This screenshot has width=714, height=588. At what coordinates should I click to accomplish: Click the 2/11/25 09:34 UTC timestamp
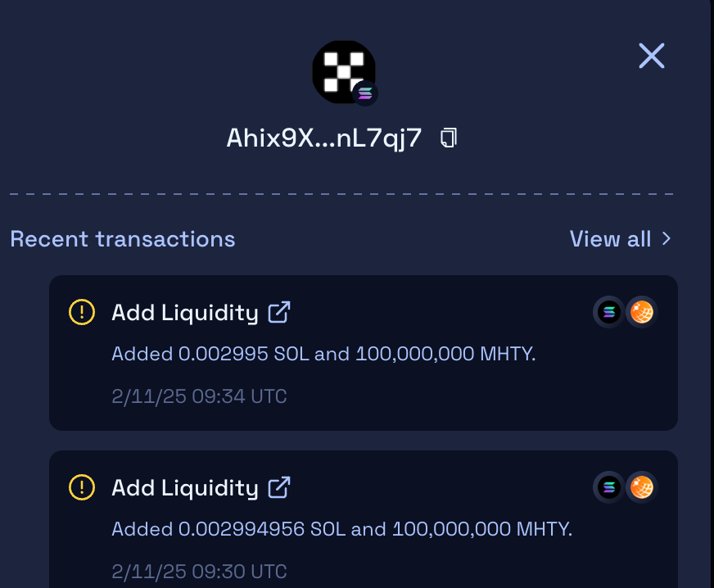click(x=199, y=397)
